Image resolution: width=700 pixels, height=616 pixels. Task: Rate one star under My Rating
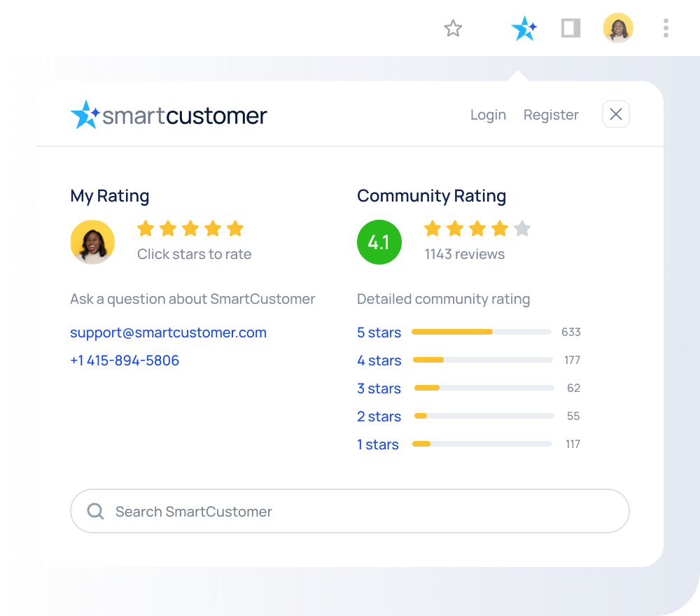click(146, 228)
